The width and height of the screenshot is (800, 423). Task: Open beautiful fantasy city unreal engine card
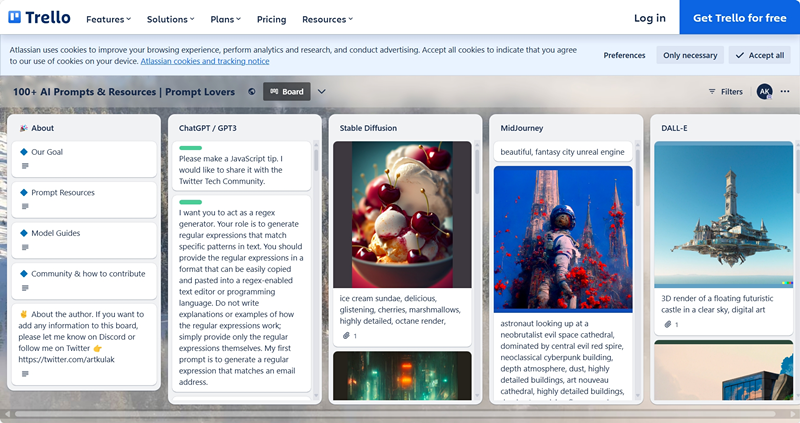562,152
